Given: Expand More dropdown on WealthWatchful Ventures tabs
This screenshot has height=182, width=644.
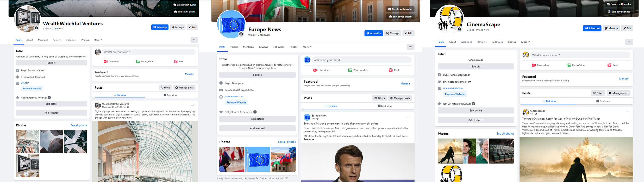Looking at the screenshot, I should point(98,40).
